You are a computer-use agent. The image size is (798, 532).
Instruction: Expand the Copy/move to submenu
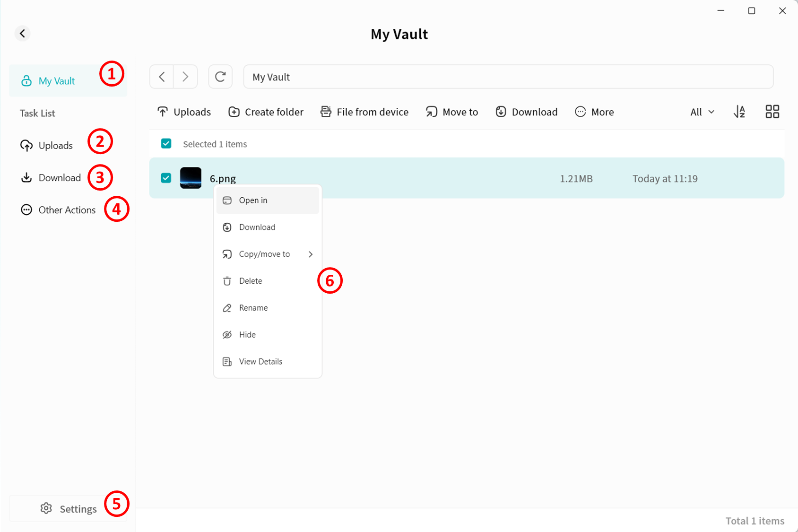pyautogui.click(x=268, y=254)
